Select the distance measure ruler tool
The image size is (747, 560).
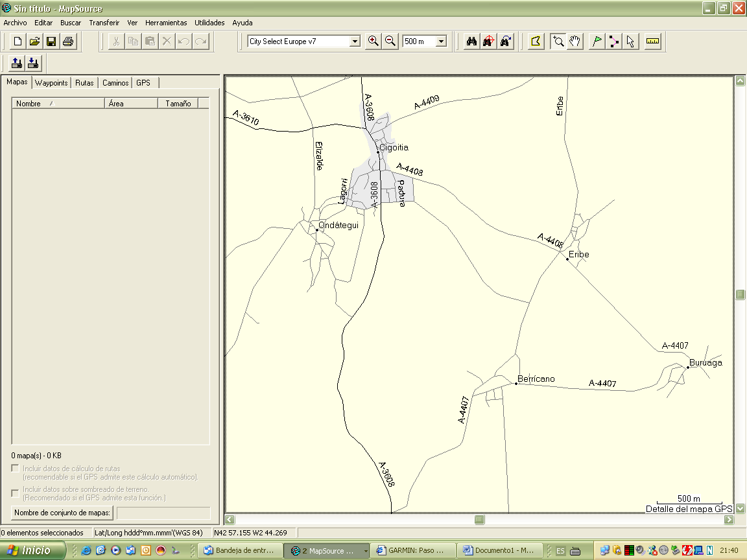tap(652, 41)
